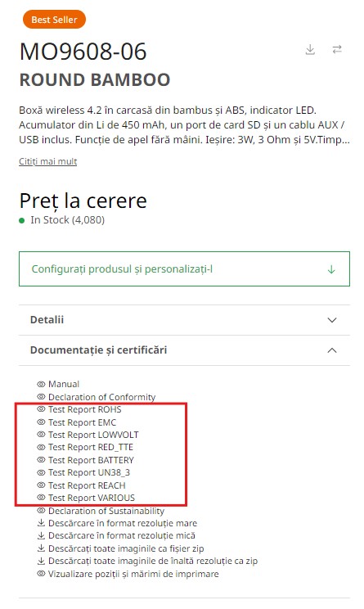
Task: Open Test Report BATTERY link
Action: point(91,460)
